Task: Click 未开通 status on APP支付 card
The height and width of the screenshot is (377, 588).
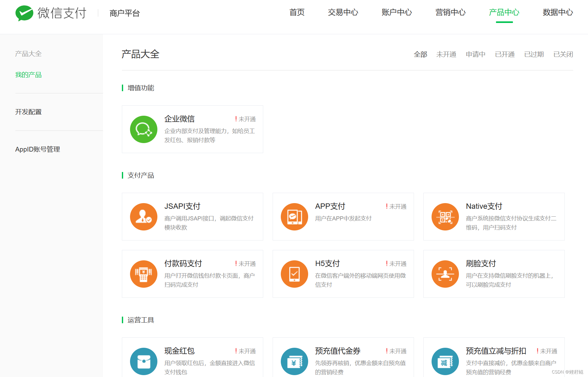Action: coord(396,207)
